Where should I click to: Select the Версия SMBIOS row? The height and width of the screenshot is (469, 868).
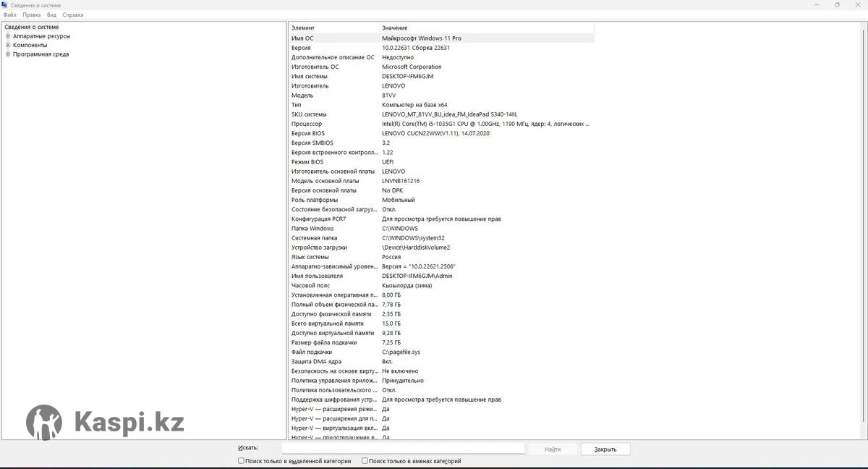[x=441, y=143]
